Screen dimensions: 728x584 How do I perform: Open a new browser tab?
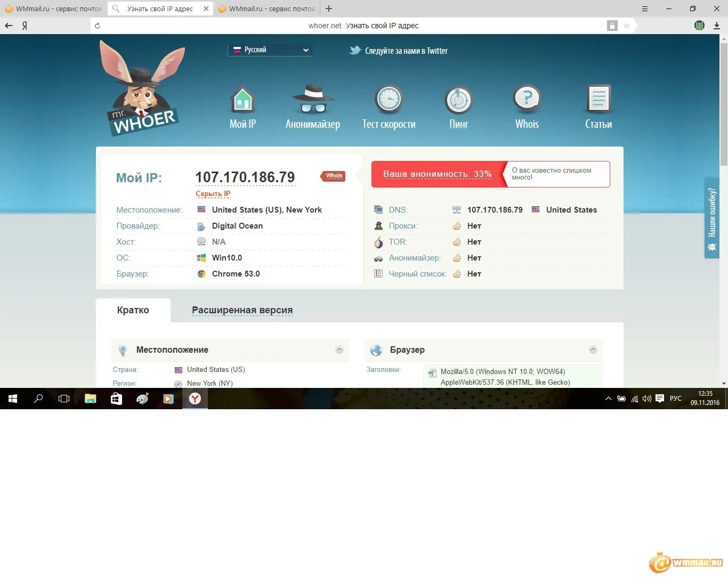click(329, 9)
